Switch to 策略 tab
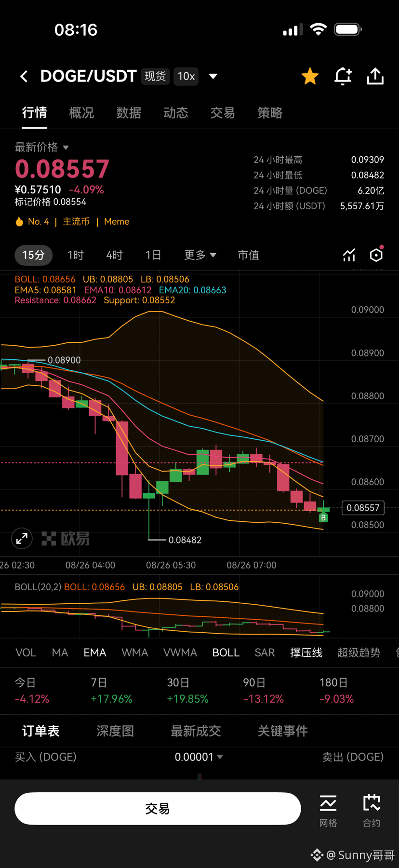This screenshot has height=868, width=399. pos(270,113)
